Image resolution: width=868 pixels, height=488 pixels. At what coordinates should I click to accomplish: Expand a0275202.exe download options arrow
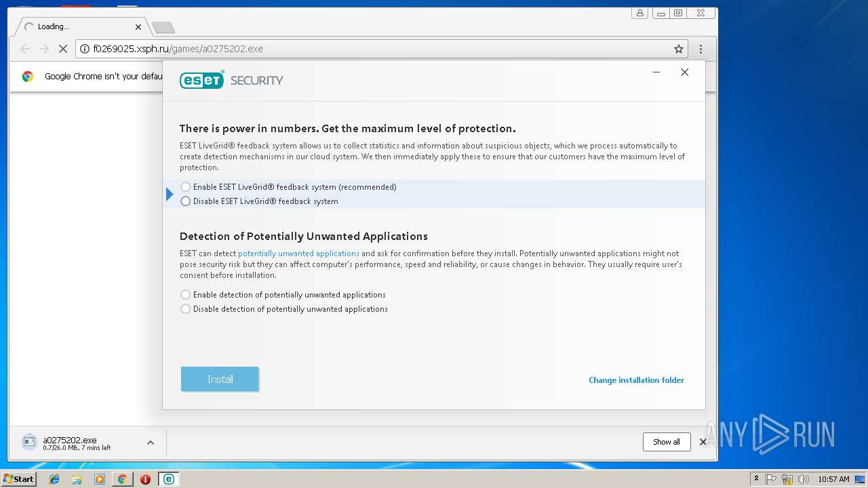point(151,443)
